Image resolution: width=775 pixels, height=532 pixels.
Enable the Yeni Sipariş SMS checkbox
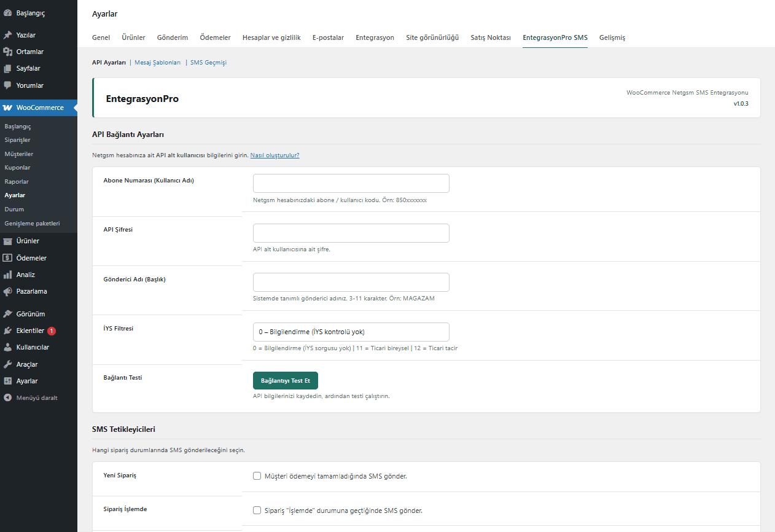(x=257, y=476)
